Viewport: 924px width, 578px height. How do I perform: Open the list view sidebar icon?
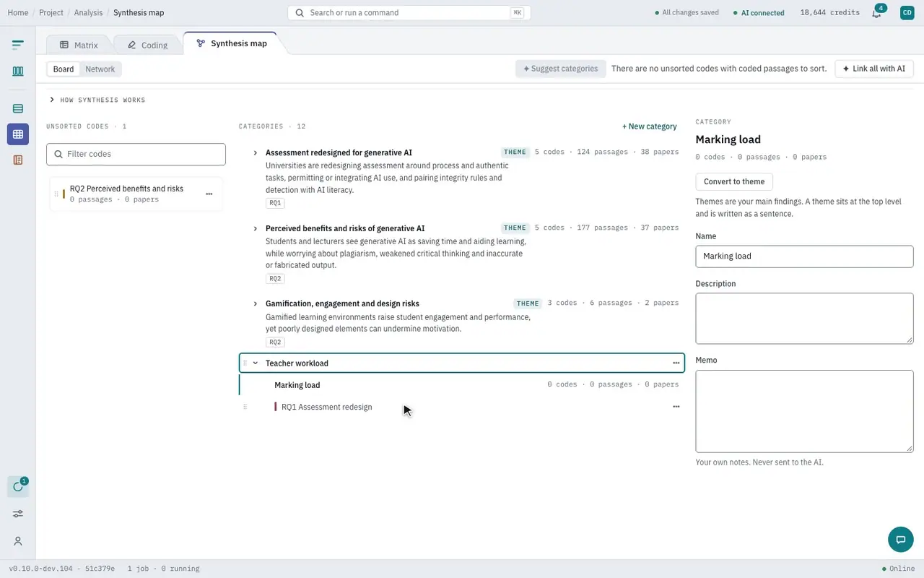[18, 108]
